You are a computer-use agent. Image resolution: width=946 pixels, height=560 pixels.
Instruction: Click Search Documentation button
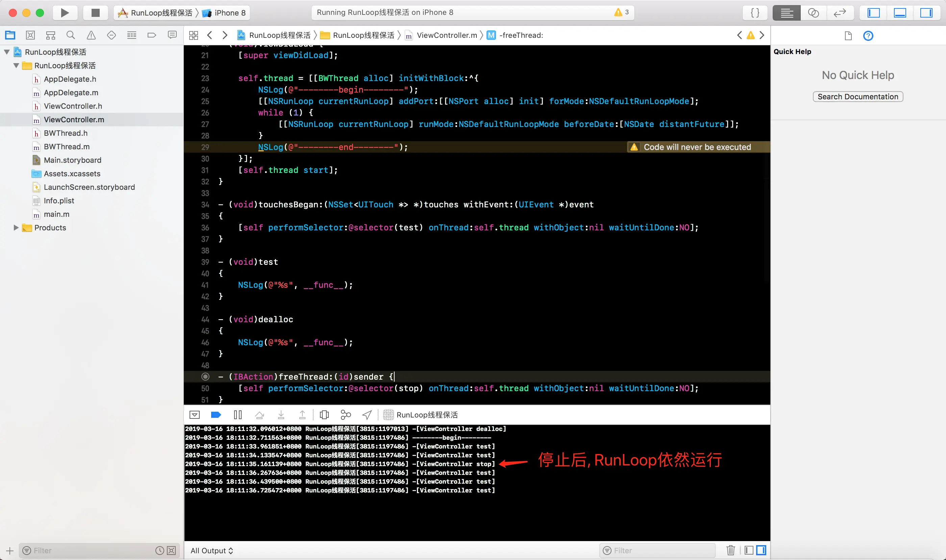858,97
